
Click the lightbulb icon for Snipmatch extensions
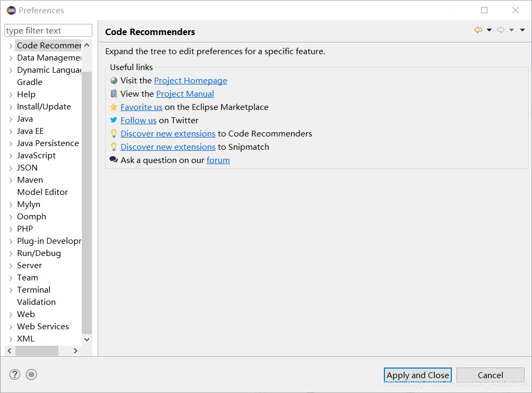[114, 147]
